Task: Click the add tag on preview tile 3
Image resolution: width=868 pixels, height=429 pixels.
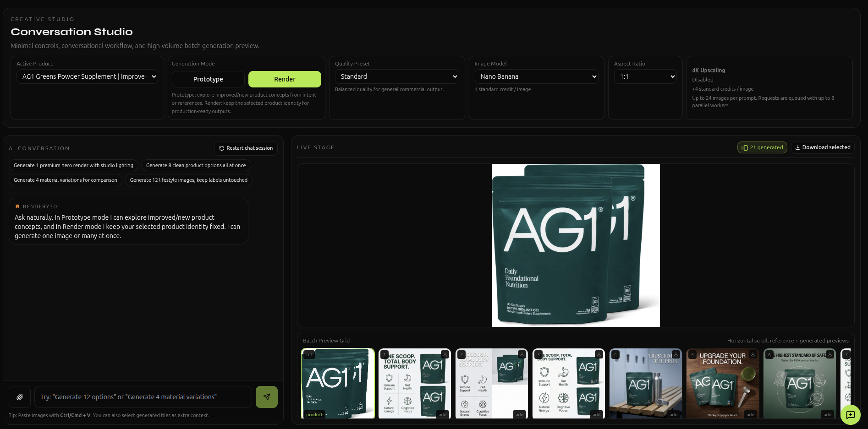Action: point(597,414)
